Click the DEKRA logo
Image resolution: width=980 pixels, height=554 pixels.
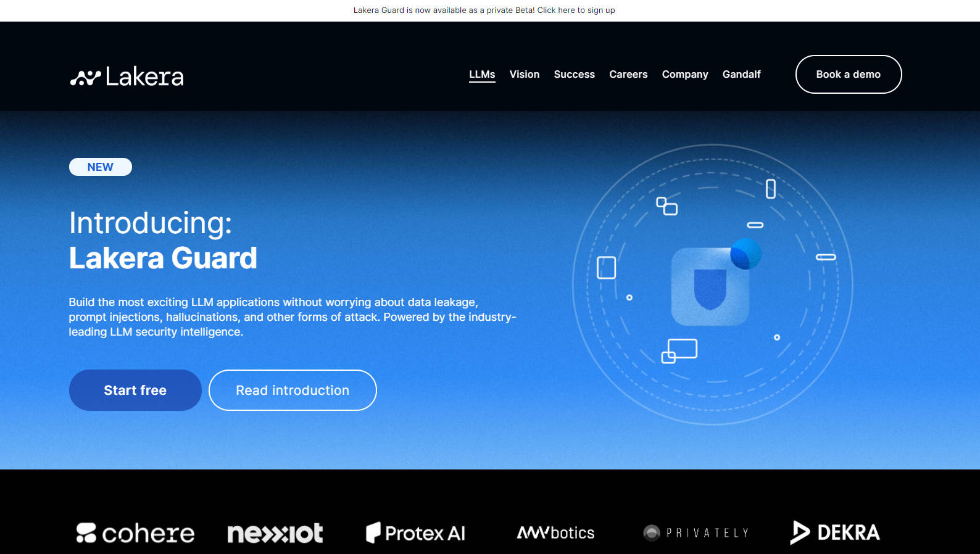[x=835, y=532]
